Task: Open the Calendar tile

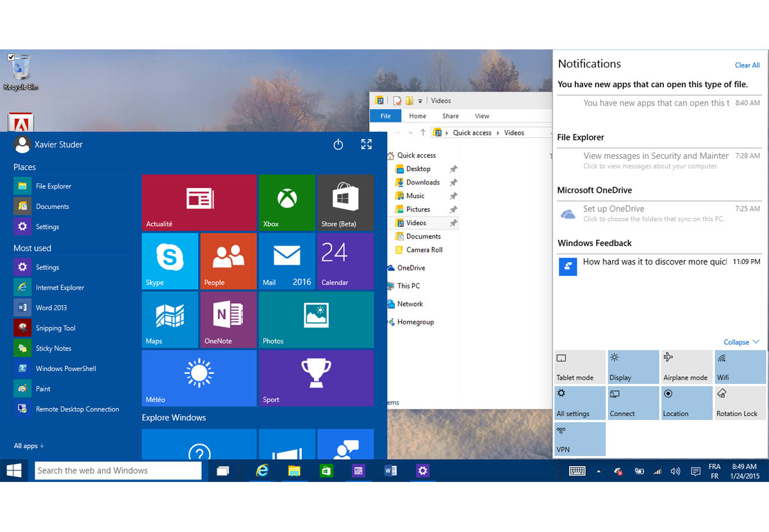Action: 345,261
